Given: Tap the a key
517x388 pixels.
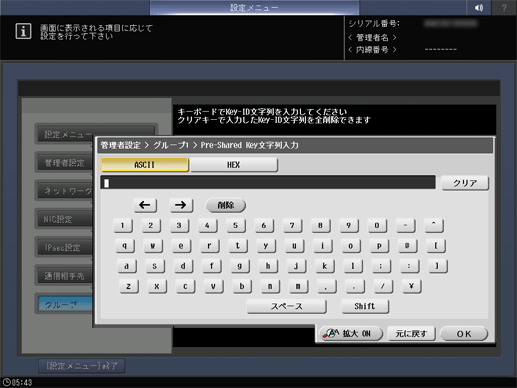Looking at the screenshot, I should (x=127, y=266).
